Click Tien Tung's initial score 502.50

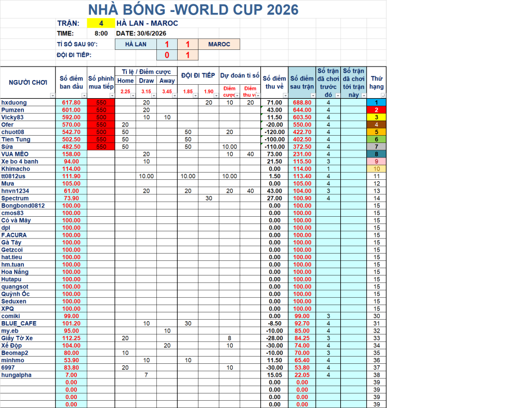pos(71,139)
